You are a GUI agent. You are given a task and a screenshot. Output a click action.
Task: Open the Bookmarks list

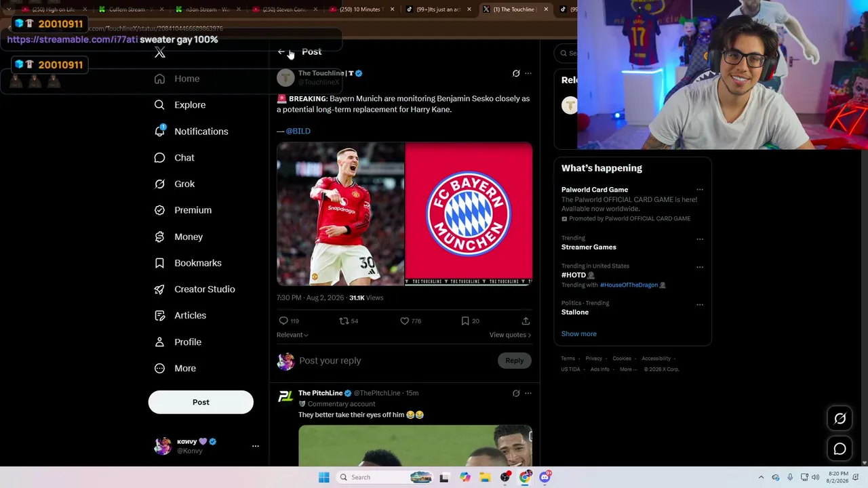point(188,263)
